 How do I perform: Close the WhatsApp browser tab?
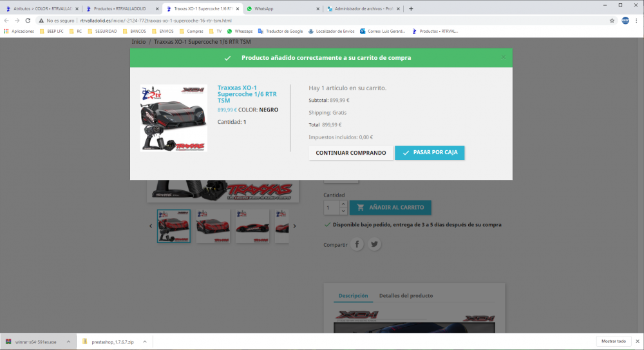click(317, 8)
